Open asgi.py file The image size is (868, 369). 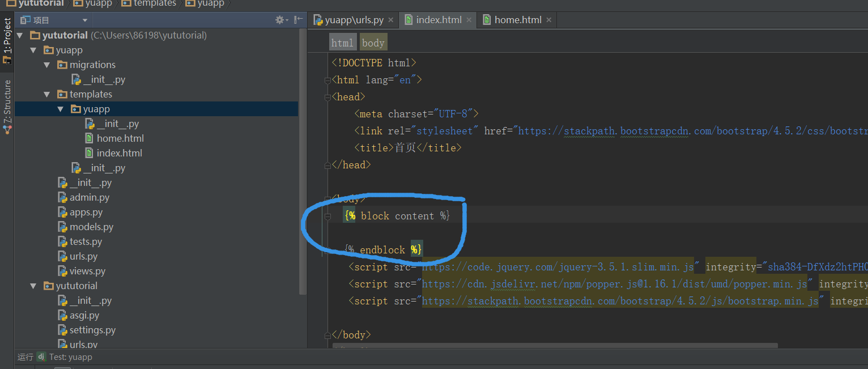point(84,315)
